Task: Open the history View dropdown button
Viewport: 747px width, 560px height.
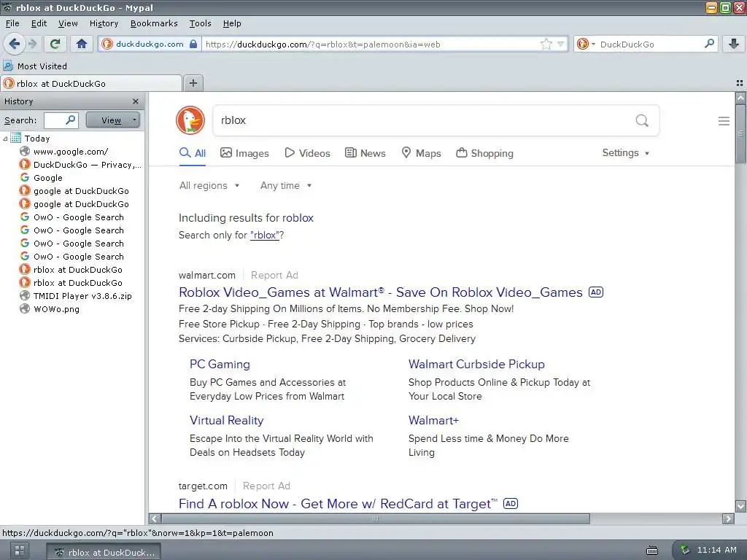Action: (113, 120)
